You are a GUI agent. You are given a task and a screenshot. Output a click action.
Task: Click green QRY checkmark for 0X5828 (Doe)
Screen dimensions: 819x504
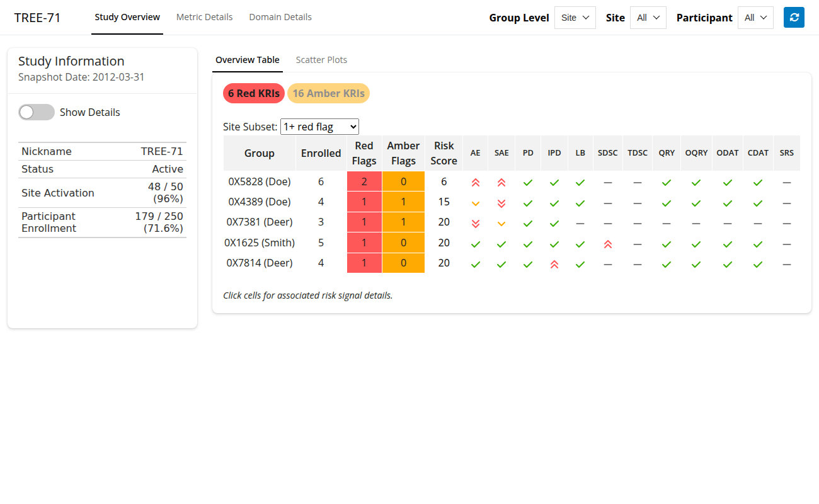(x=666, y=183)
